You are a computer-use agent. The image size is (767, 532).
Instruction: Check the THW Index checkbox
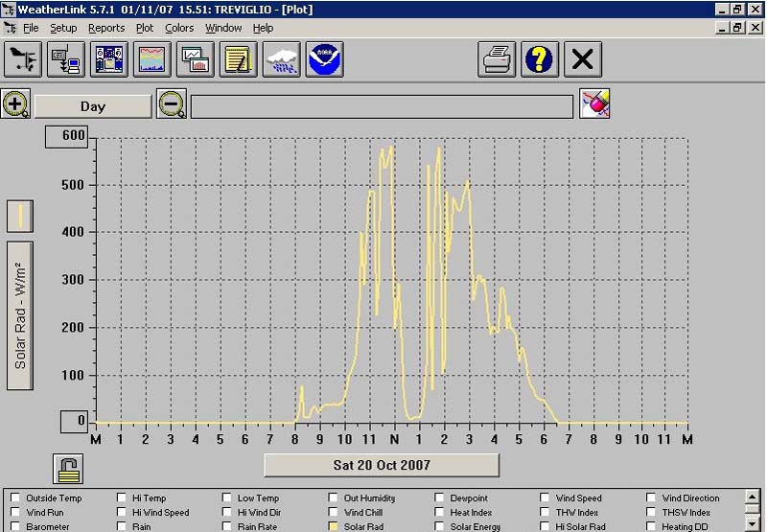pyautogui.click(x=545, y=512)
